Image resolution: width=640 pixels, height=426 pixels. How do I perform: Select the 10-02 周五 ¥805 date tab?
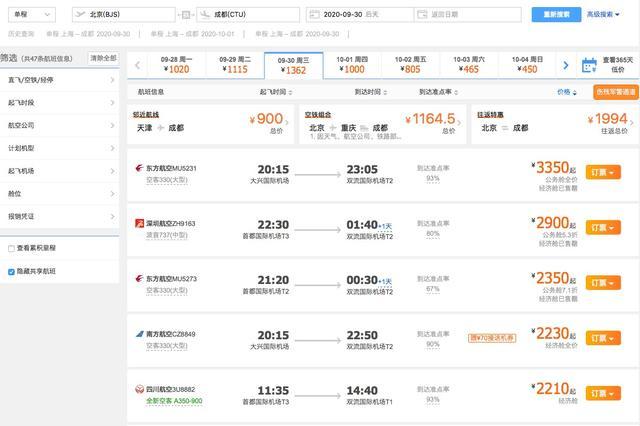pos(411,65)
